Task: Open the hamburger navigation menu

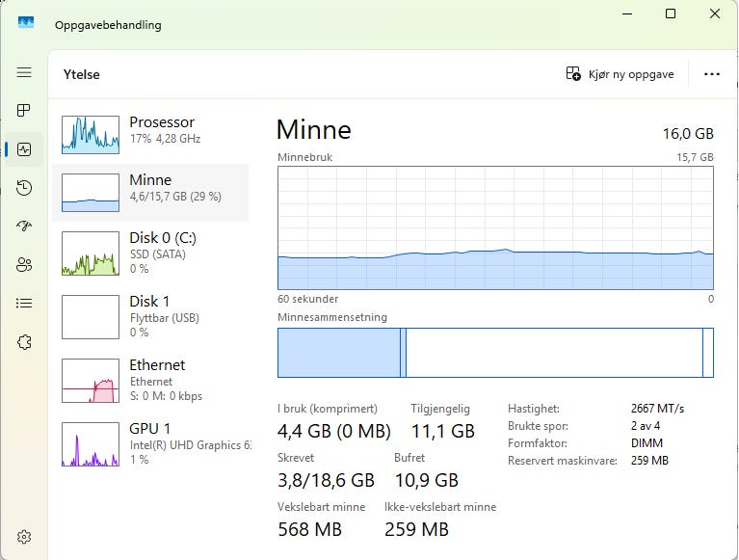Action: (24, 72)
